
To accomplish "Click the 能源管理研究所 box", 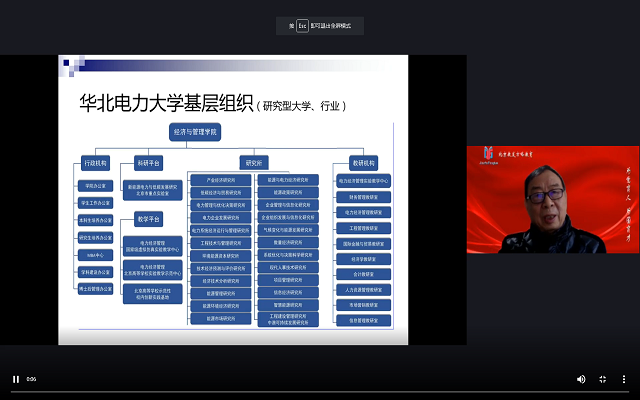I will pyautogui.click(x=221, y=293).
